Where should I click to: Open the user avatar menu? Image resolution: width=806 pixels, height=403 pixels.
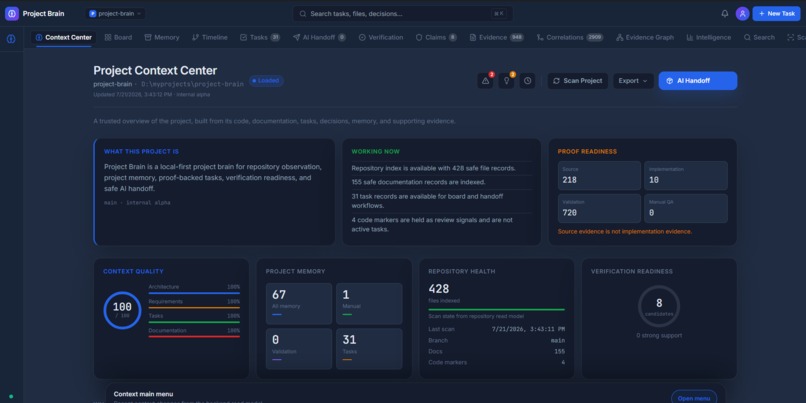(742, 14)
